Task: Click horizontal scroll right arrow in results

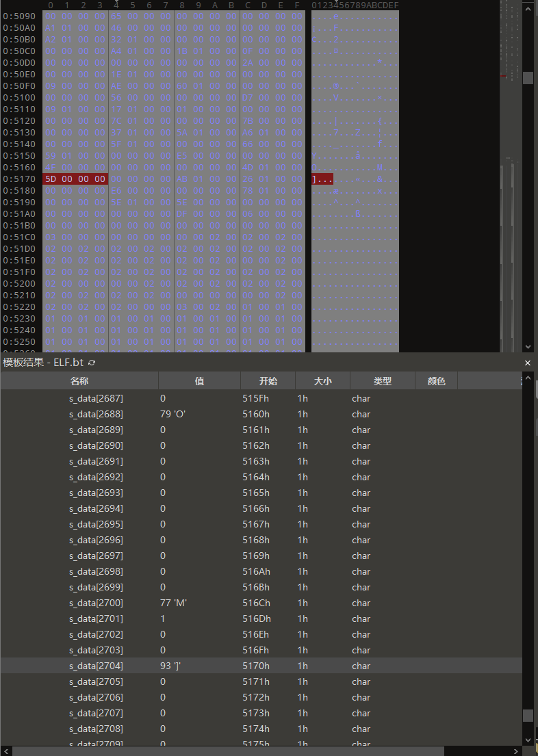Action: point(517,751)
